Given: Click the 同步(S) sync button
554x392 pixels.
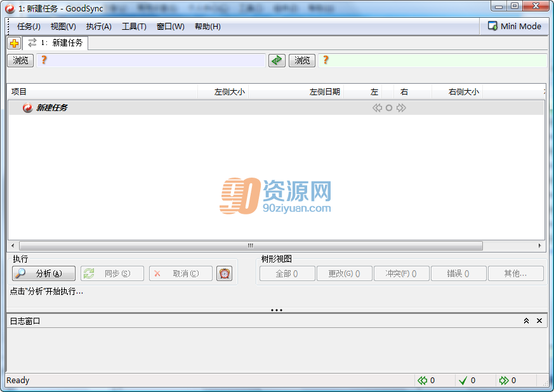Looking at the screenshot, I should coord(112,273).
